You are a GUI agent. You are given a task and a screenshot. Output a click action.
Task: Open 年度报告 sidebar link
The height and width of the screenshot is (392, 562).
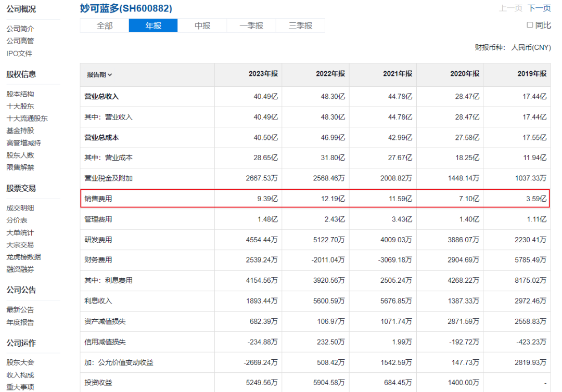20,322
